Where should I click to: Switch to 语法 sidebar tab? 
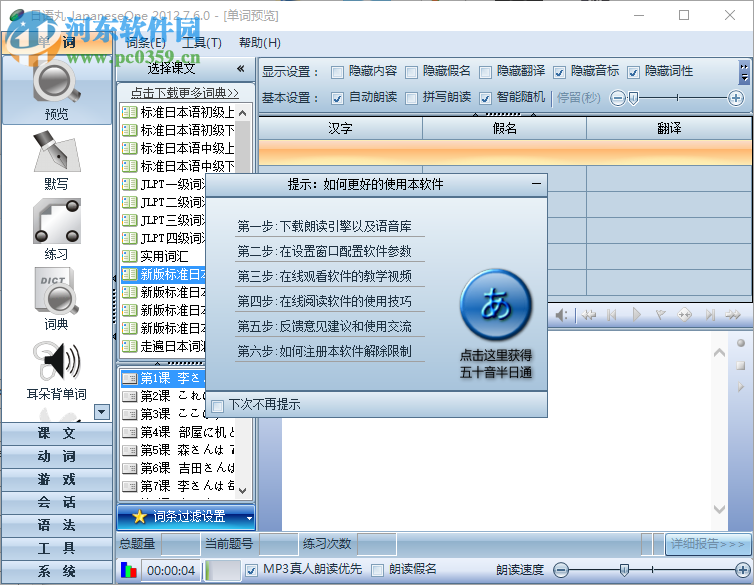pyautogui.click(x=57, y=525)
